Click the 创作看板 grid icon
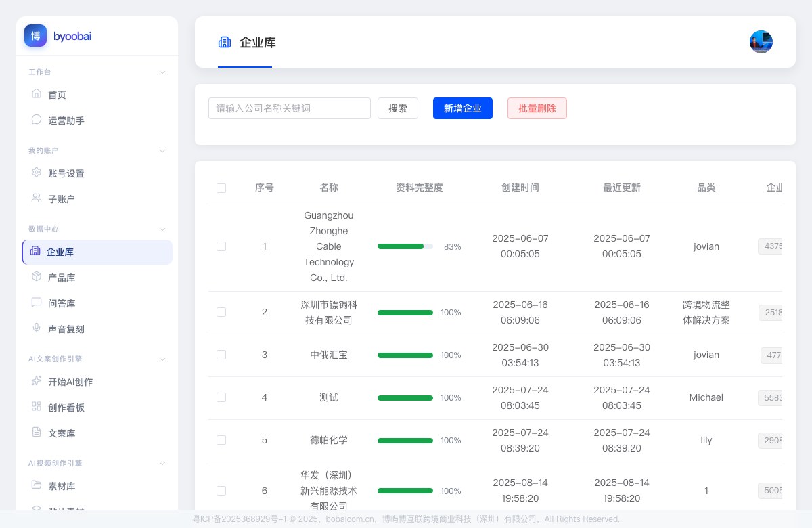This screenshot has height=528, width=812. coord(37,407)
